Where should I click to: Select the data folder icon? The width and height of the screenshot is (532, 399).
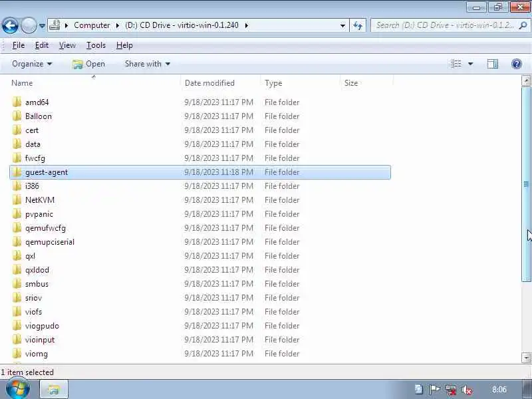tap(17, 144)
